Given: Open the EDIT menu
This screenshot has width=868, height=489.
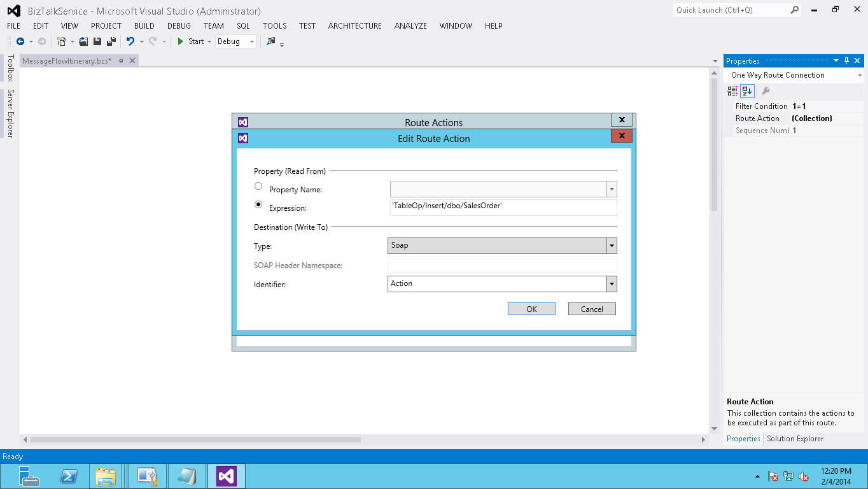Looking at the screenshot, I should 41,26.
